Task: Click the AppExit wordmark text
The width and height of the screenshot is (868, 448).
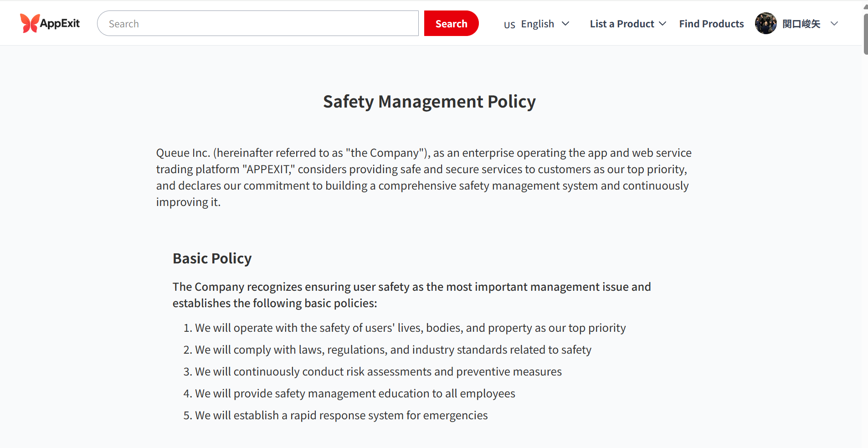Action: [x=60, y=23]
